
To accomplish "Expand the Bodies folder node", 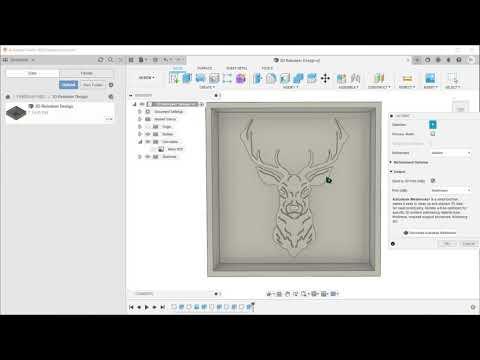I will point(140,134).
